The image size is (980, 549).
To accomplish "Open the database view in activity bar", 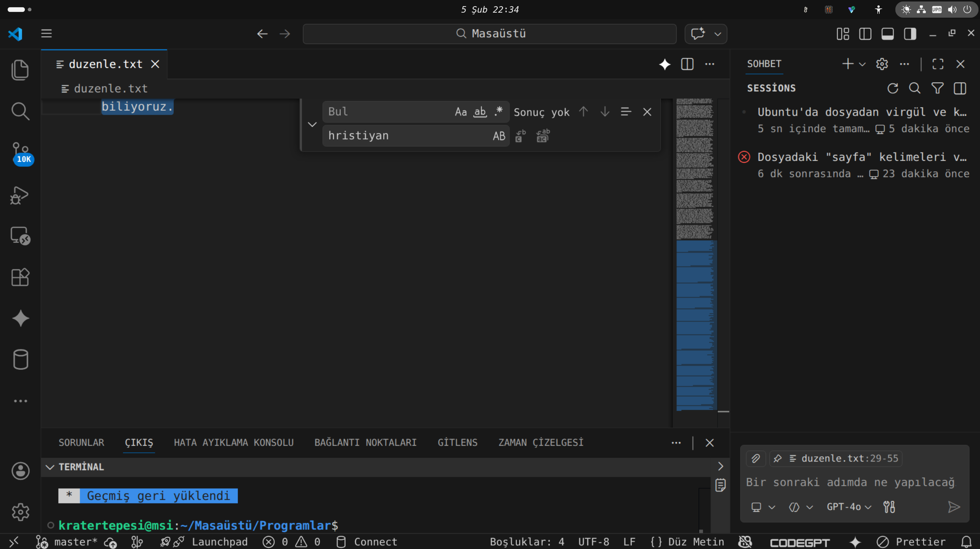I will [x=20, y=359].
